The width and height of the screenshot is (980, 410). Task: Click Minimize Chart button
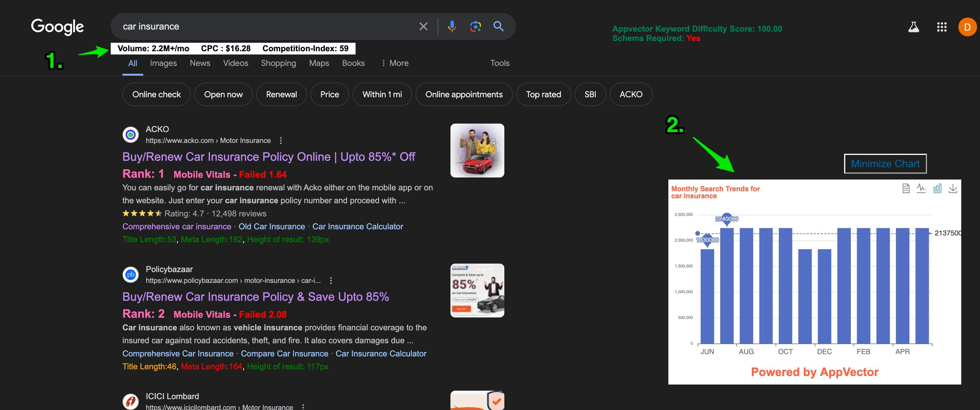(x=885, y=163)
